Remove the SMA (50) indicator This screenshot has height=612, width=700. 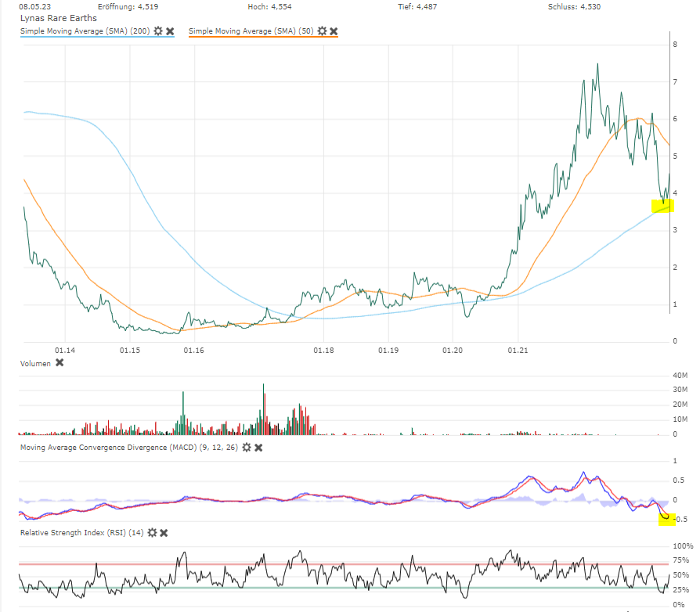click(x=334, y=31)
